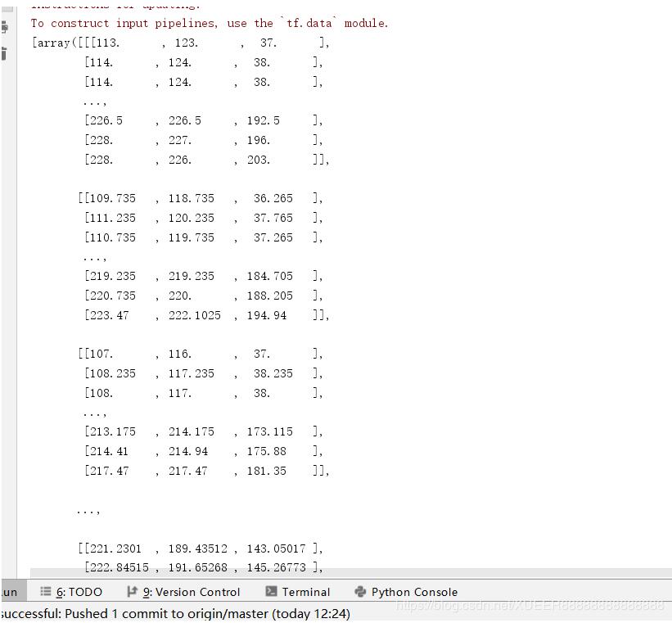This screenshot has width=672, height=623.
Task: Click the value '221.2301'
Action: (115, 549)
